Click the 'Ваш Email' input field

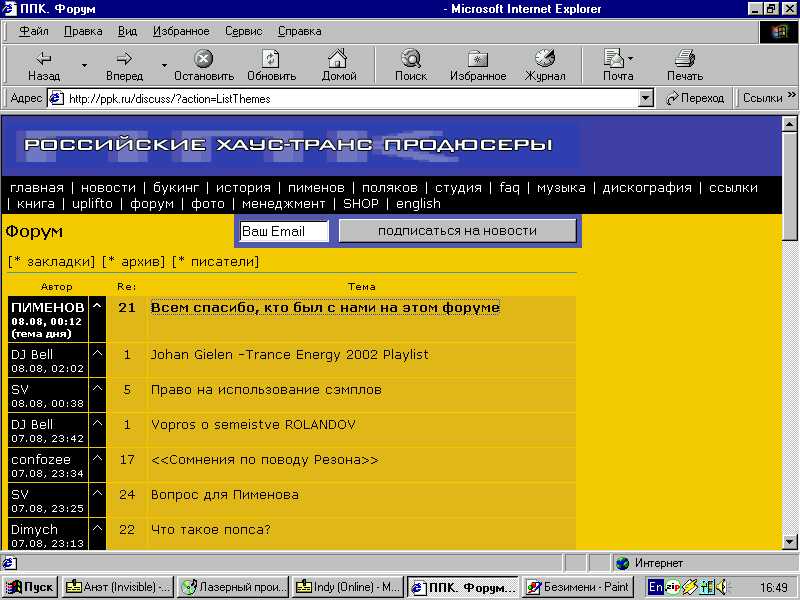click(283, 231)
